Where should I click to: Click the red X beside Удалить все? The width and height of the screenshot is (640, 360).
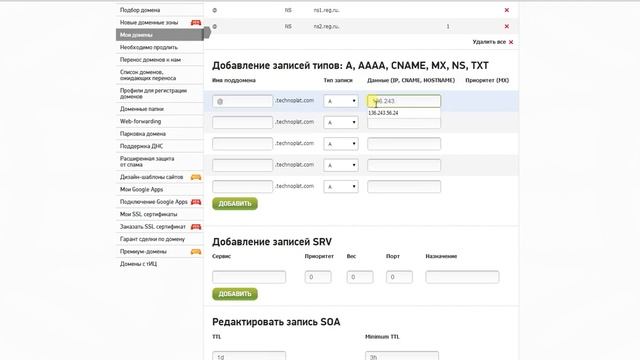click(511, 42)
